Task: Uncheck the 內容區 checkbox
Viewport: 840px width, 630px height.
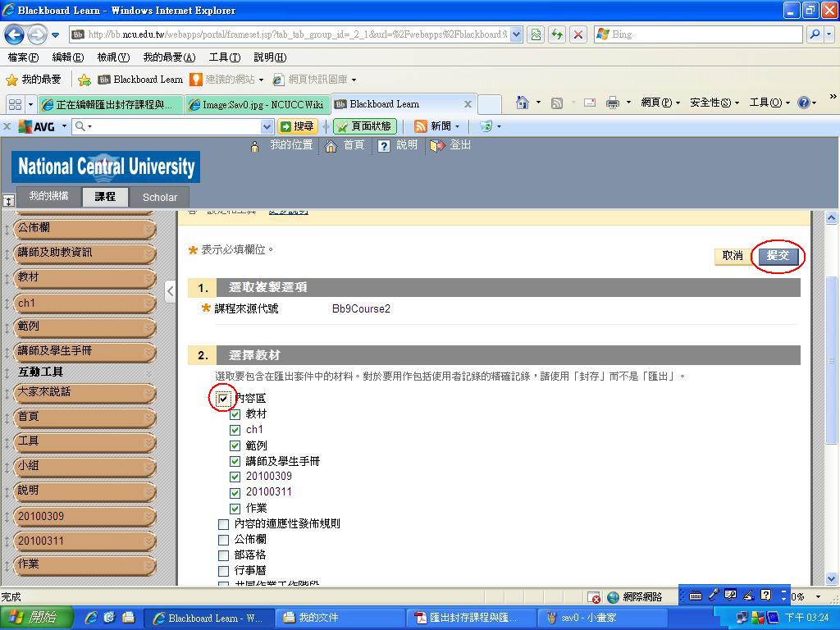Action: coord(223,399)
